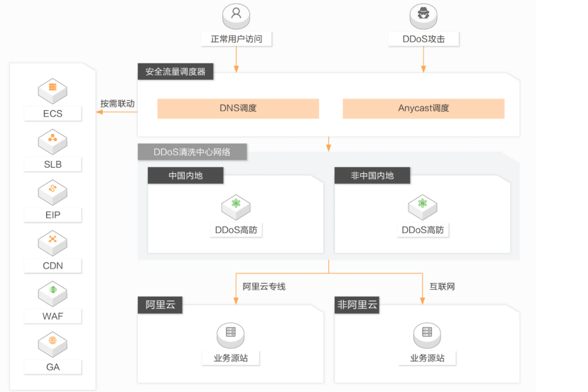Click the DDoS高防 icon under 中国内地
Screen dimensions: 588x392
coord(236,207)
